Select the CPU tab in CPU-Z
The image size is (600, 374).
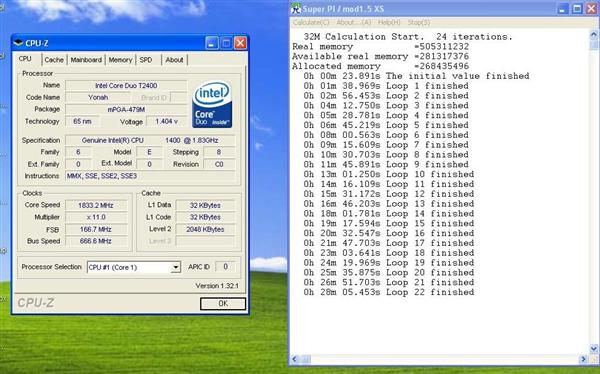pyautogui.click(x=25, y=59)
